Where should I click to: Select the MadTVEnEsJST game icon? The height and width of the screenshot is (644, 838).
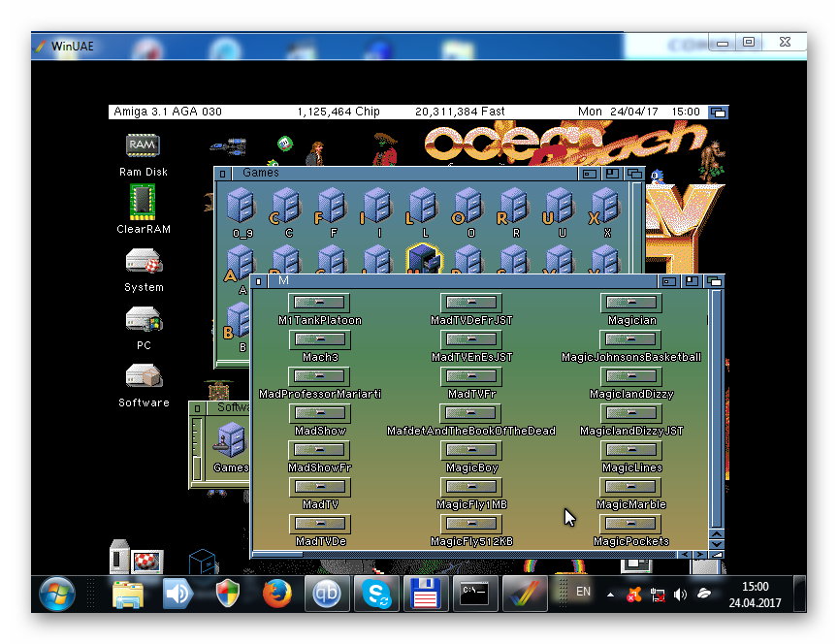[470, 339]
